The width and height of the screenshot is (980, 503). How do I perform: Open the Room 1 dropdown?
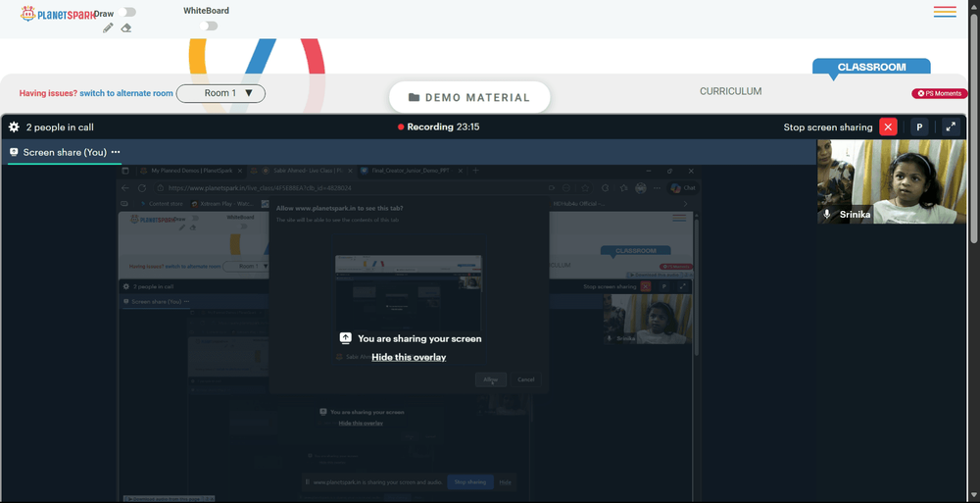(220, 93)
